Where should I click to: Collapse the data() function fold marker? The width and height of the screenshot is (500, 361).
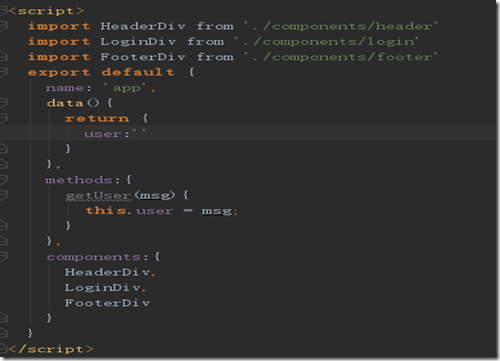pyautogui.click(x=3, y=103)
